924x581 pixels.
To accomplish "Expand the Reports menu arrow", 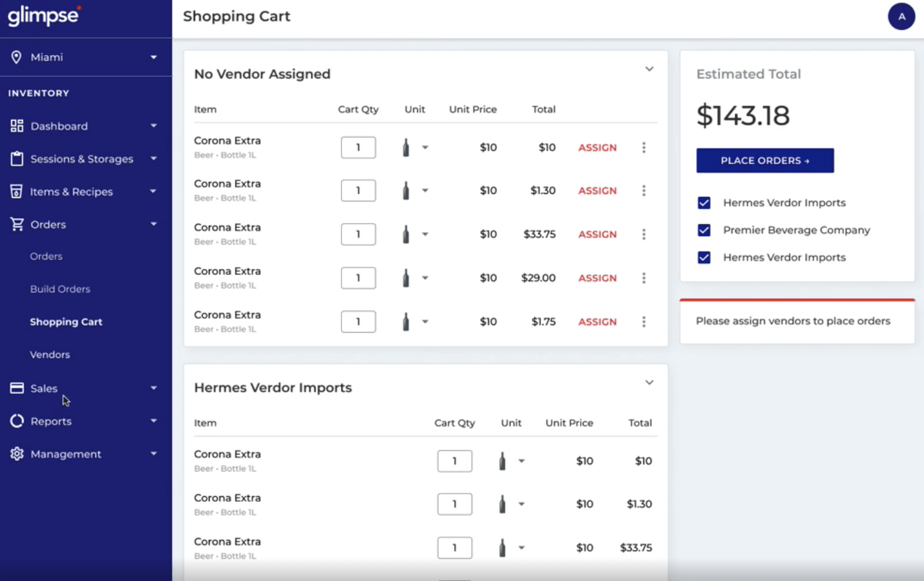I will 154,421.
